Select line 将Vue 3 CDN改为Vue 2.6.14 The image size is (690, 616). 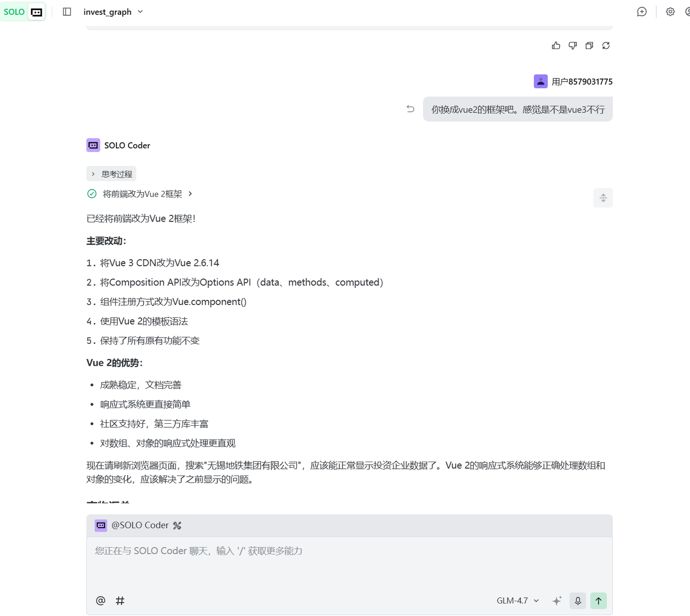(160, 263)
